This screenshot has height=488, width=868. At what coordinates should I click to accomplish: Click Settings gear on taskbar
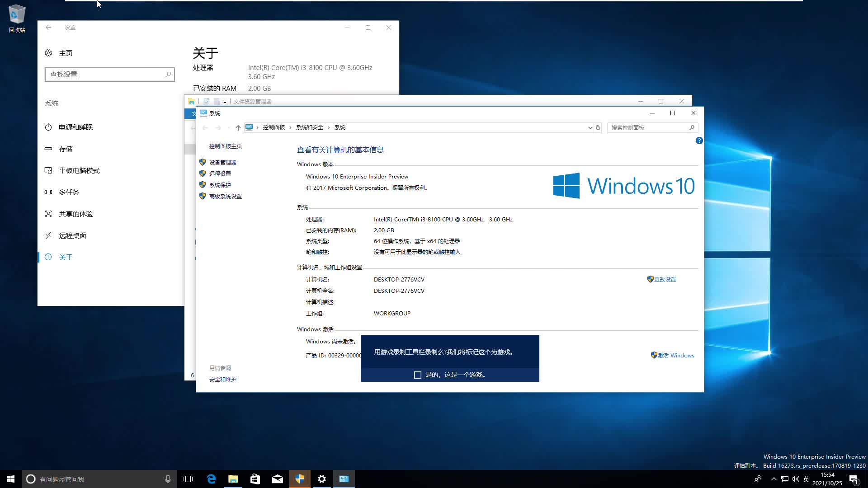(x=321, y=479)
